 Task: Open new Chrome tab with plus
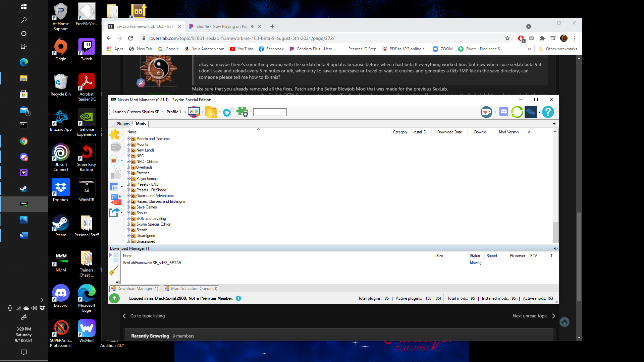(x=272, y=26)
